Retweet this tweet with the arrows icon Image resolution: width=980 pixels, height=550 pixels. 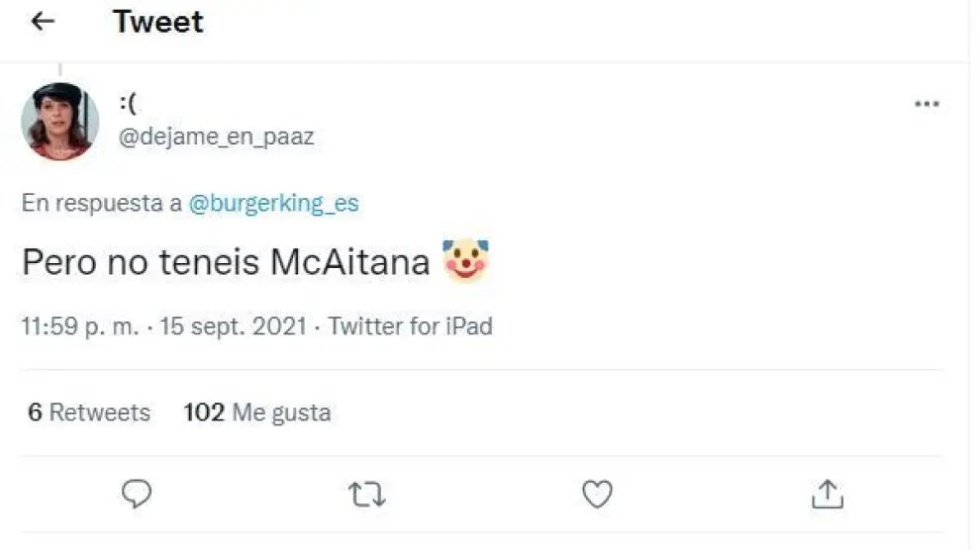(x=367, y=494)
